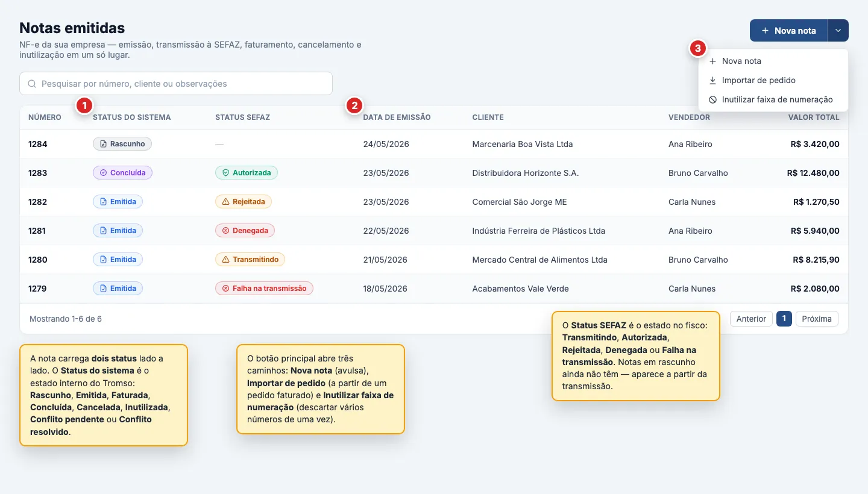Screen dimensions: 868x494
Task: Click the Vendedor column header
Action: (x=689, y=117)
